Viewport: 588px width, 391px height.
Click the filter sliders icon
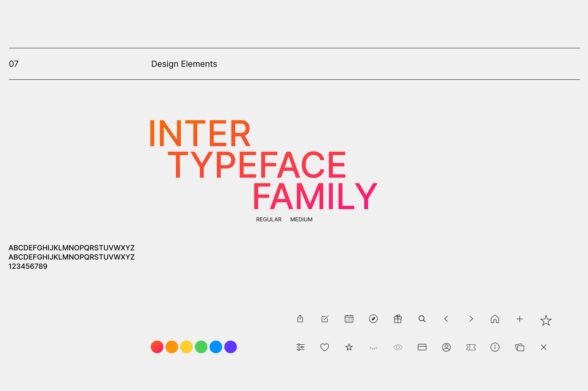[301, 347]
